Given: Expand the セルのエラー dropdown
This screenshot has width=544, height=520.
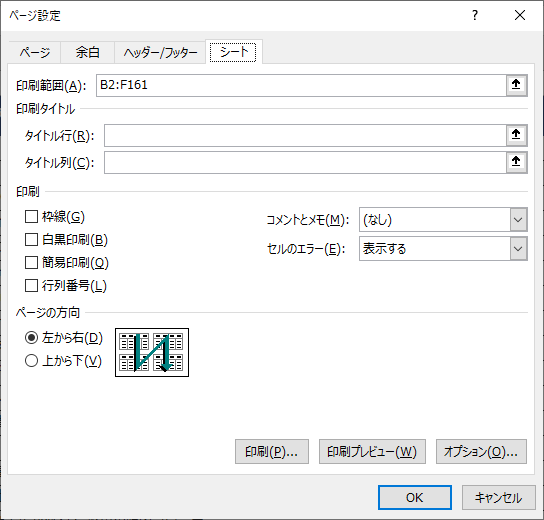Looking at the screenshot, I should tap(443, 249).
